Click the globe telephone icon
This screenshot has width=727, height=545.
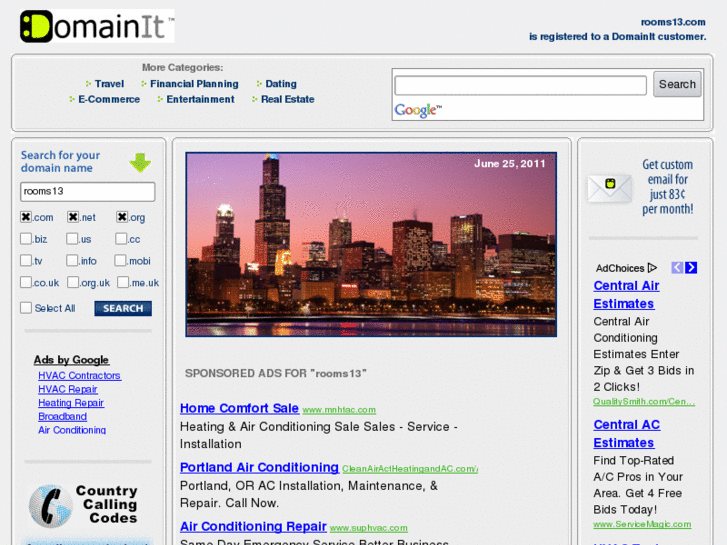pyautogui.click(x=50, y=506)
